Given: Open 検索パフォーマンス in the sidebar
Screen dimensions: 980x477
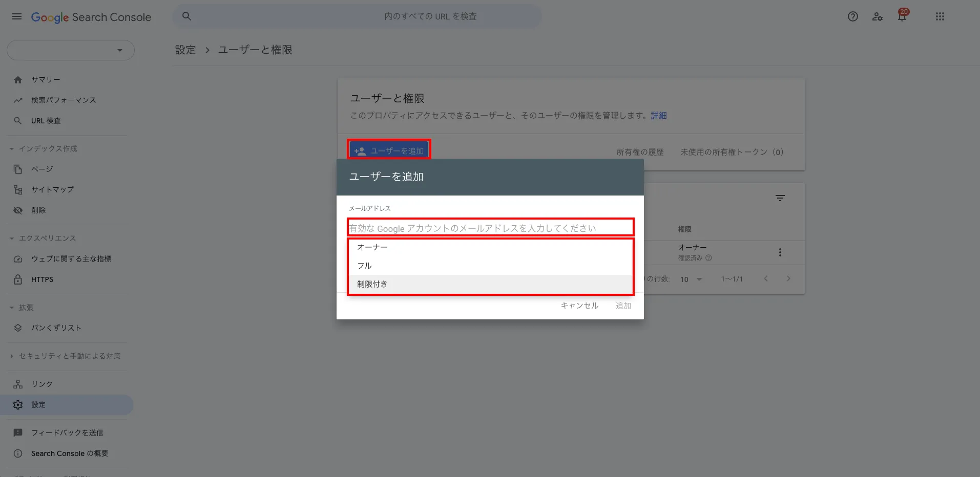Looking at the screenshot, I should (64, 100).
